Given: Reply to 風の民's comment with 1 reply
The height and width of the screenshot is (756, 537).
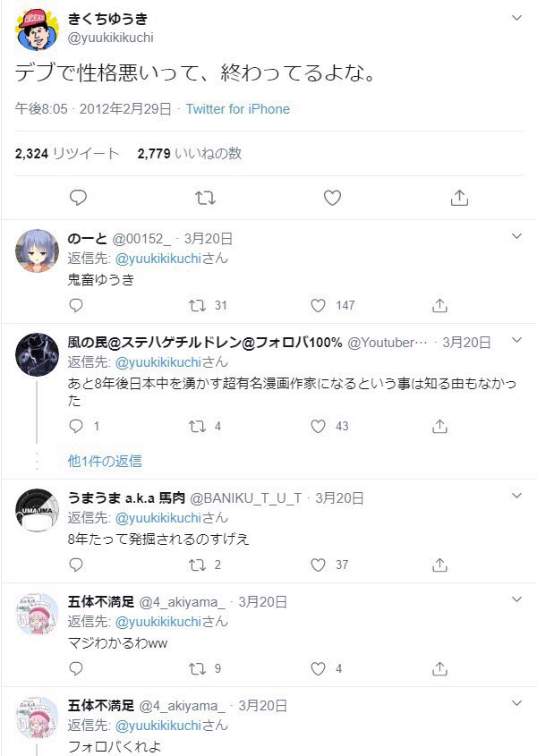Looking at the screenshot, I should (76, 426).
